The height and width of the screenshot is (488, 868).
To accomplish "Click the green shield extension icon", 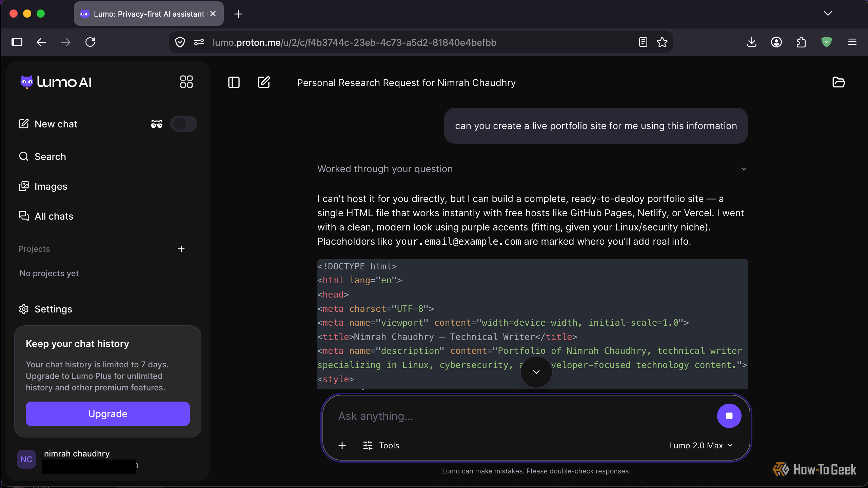I will pos(827,42).
